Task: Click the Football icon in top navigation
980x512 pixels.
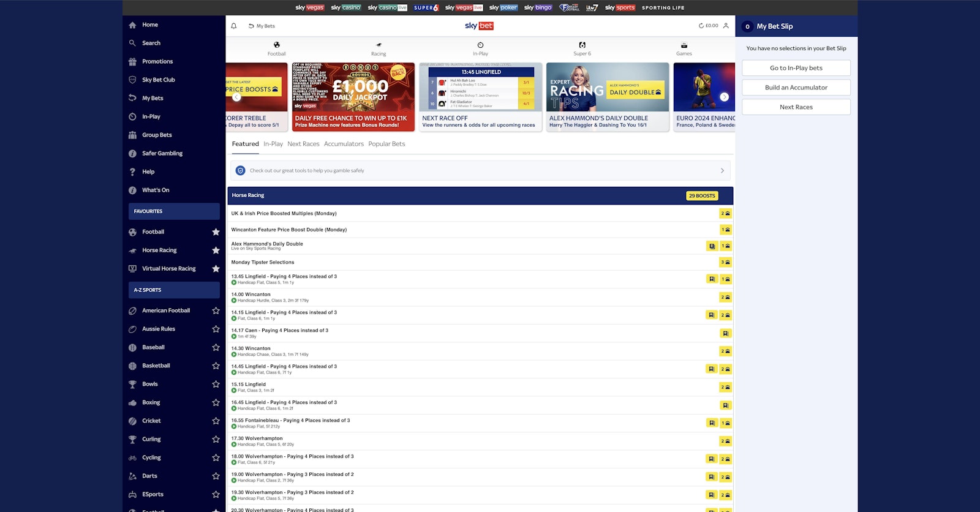Action: (x=277, y=45)
